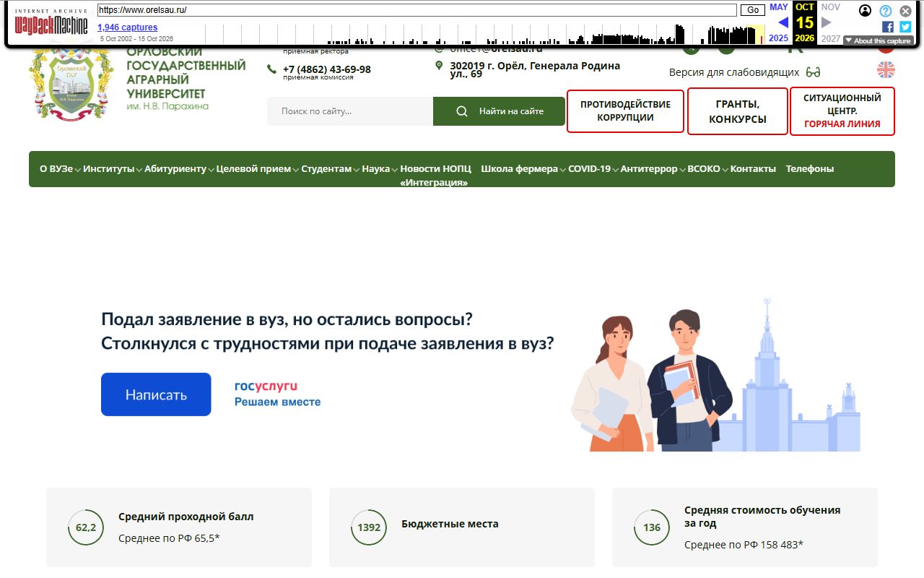Screen dimensions: 924x578
Task: Click the blue Написать button
Action: 156,394
